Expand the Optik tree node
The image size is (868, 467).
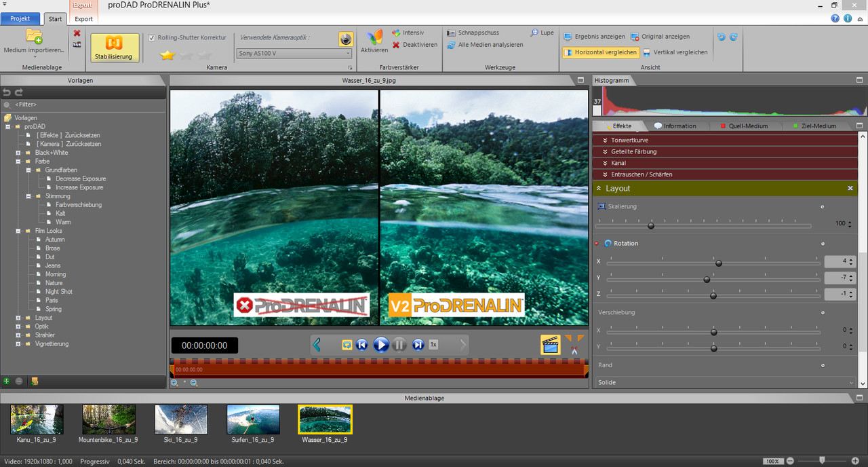coord(18,326)
